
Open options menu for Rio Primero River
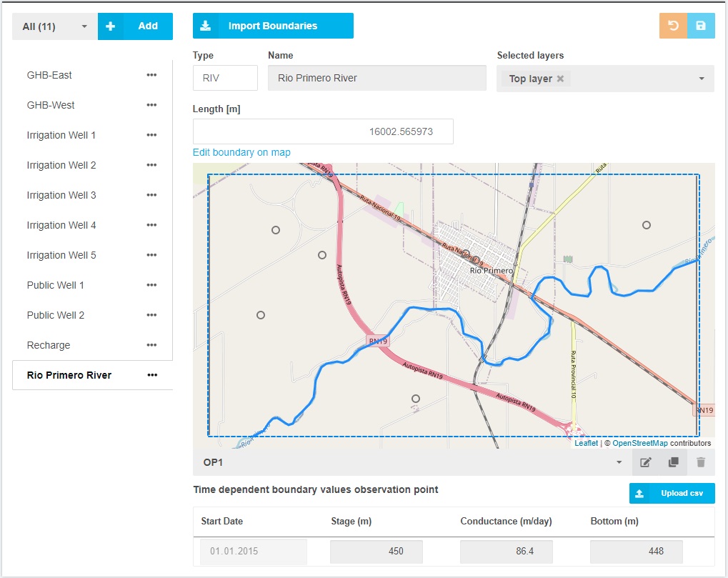point(151,375)
